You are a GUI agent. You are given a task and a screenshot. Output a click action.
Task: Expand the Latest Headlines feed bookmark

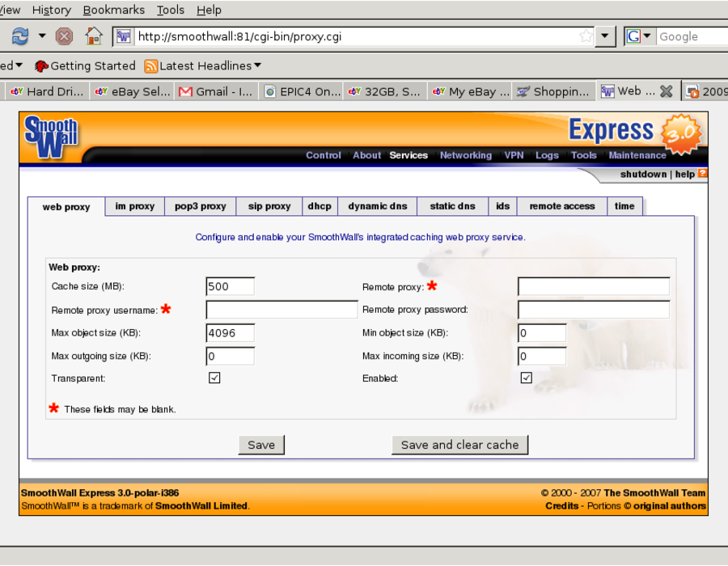coord(203,65)
